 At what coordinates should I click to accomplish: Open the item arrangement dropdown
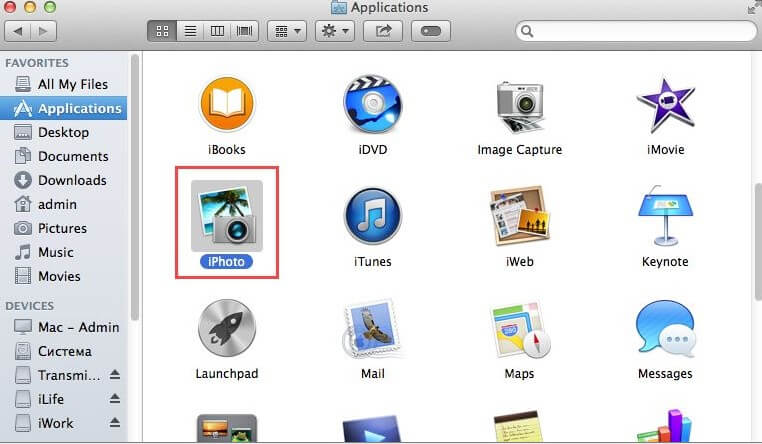coord(287,32)
